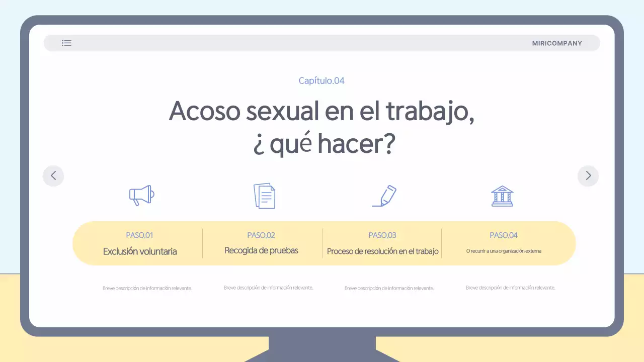The width and height of the screenshot is (644, 362).
Task: Advance with the next slide arrow
Action: tap(588, 176)
